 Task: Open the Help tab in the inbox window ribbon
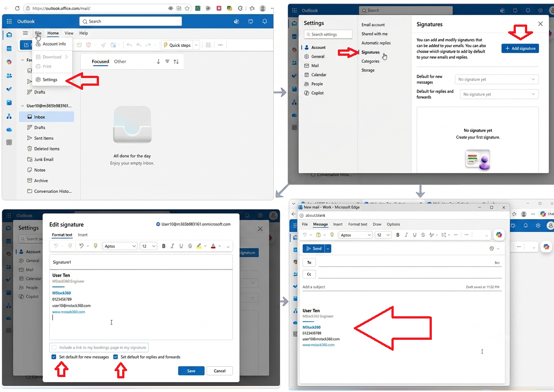(84, 33)
